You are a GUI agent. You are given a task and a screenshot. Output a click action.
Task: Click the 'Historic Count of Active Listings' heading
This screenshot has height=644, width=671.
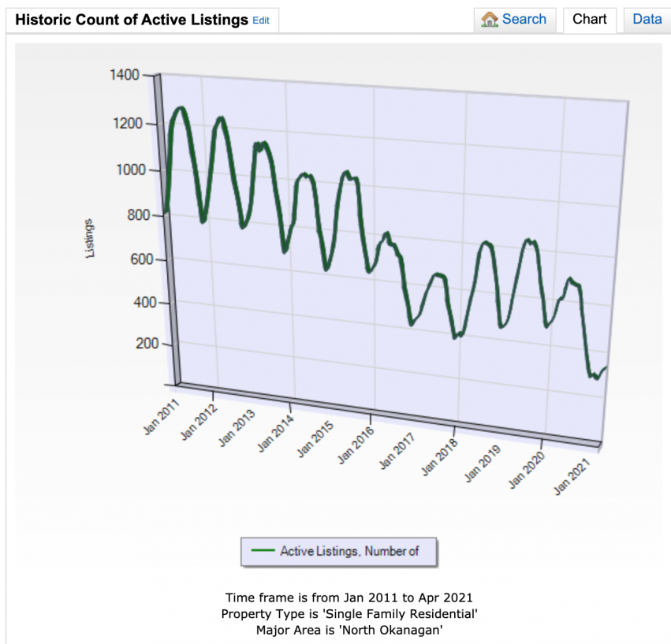coord(132,20)
